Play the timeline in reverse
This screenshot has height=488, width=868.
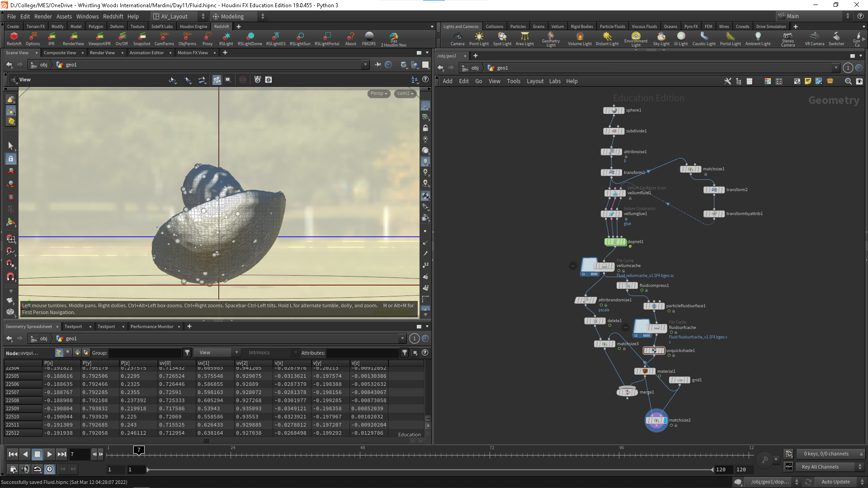(25, 454)
